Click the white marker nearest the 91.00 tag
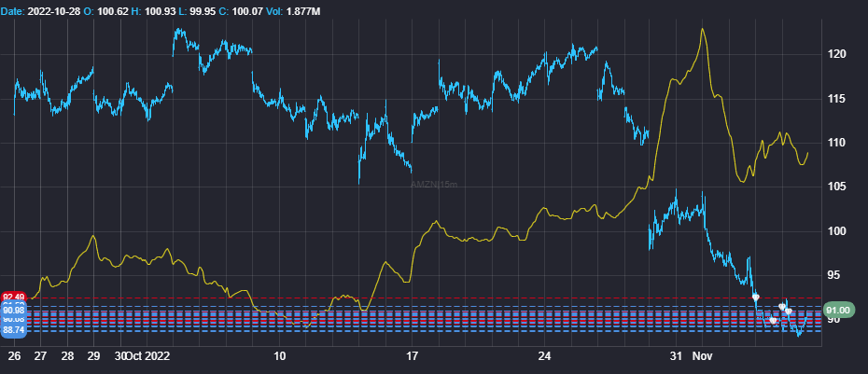 (789, 312)
